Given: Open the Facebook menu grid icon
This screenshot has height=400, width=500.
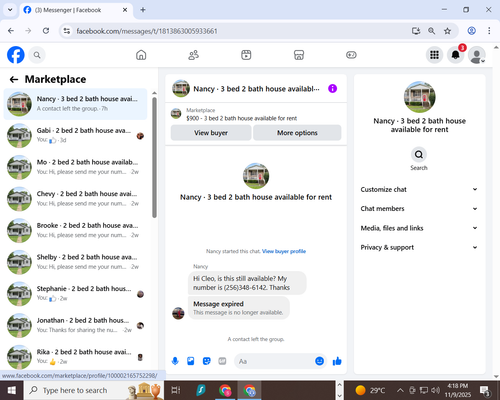Looking at the screenshot, I should [434, 55].
